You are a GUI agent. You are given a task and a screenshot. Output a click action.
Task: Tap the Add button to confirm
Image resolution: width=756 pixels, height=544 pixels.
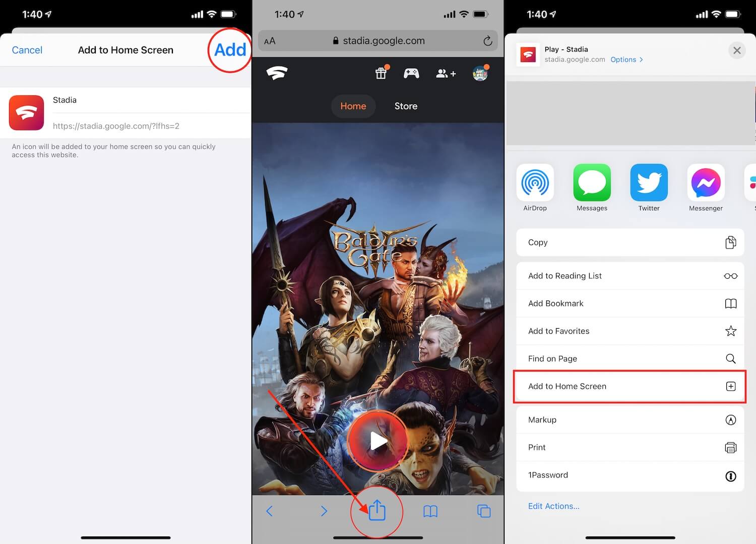click(x=230, y=50)
